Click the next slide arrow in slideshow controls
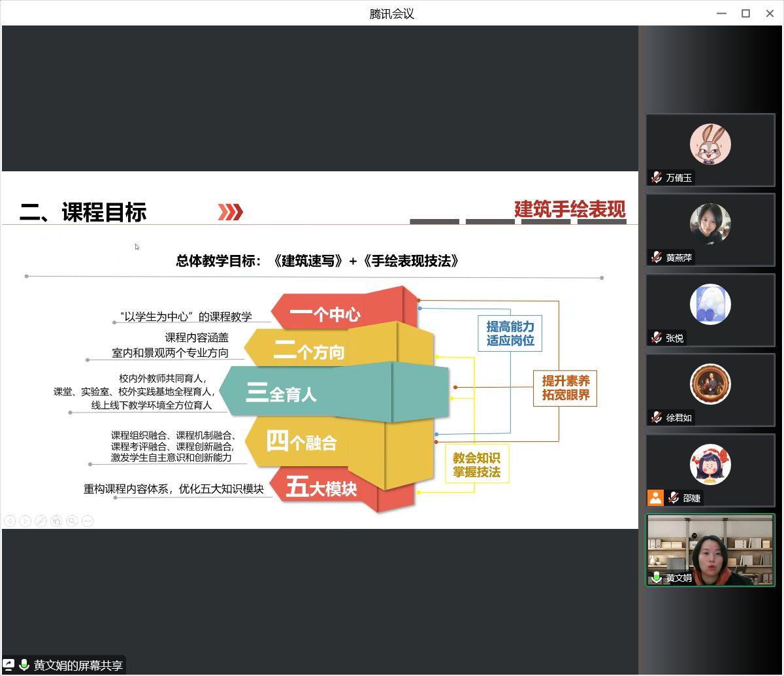 25,521
